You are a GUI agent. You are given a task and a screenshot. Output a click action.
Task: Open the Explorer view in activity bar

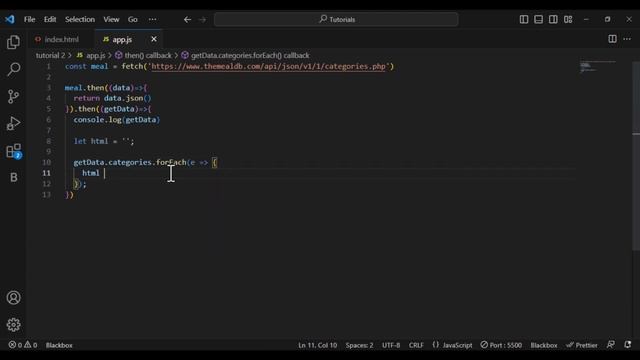[13, 42]
